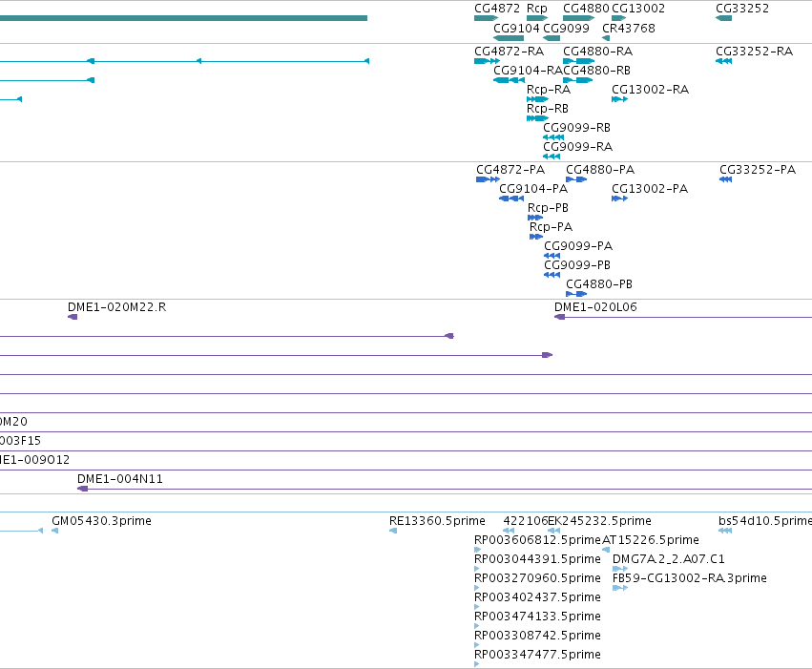Viewport: 812px width, 669px height.
Task: Select EST DMG7A.2_2.A07.C1
Action: click(669, 559)
